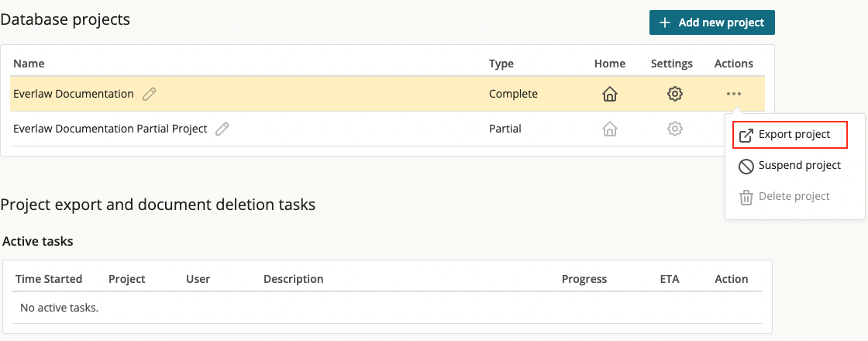Screen dimensions: 868x341
Task: Click the Suspend project prohibition icon
Action: click(x=746, y=167)
